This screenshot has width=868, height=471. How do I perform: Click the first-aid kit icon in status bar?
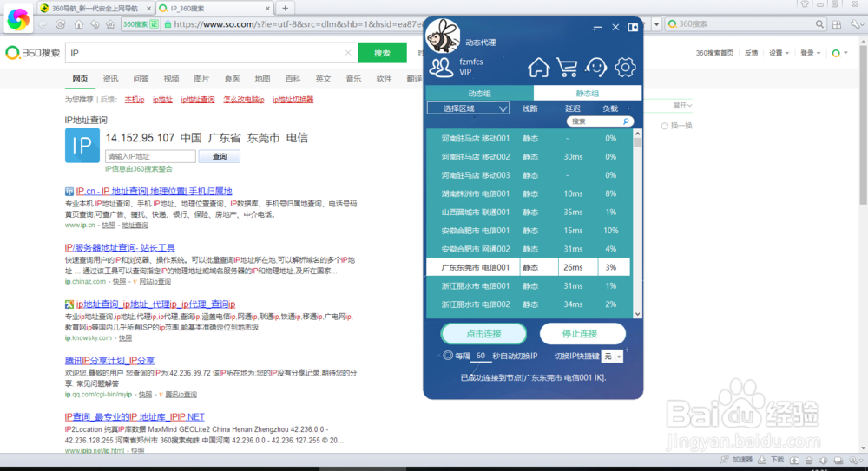coord(794,460)
